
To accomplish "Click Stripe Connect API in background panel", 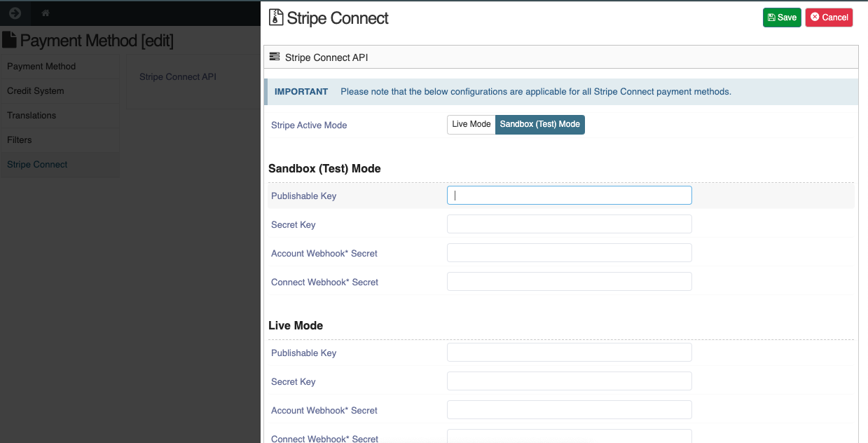I will point(178,77).
